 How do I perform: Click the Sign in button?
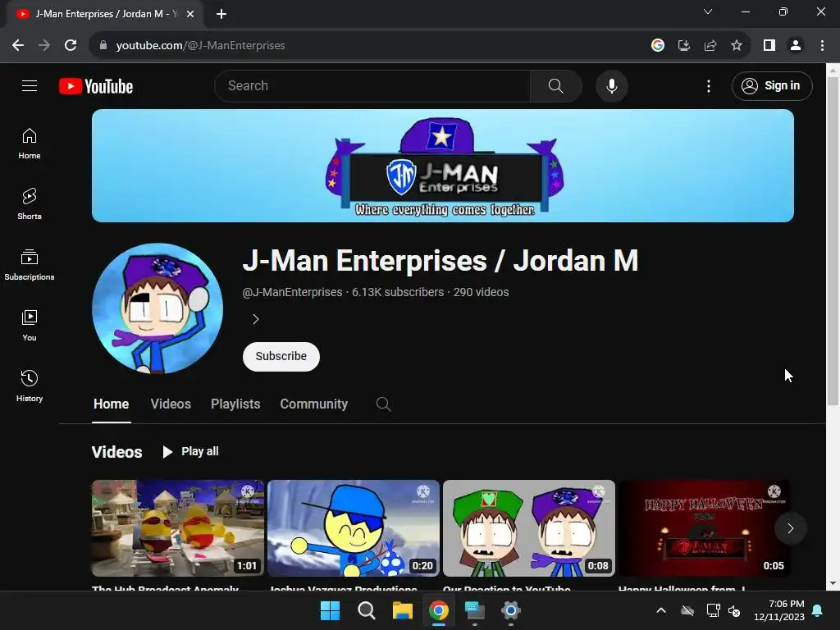pos(772,85)
